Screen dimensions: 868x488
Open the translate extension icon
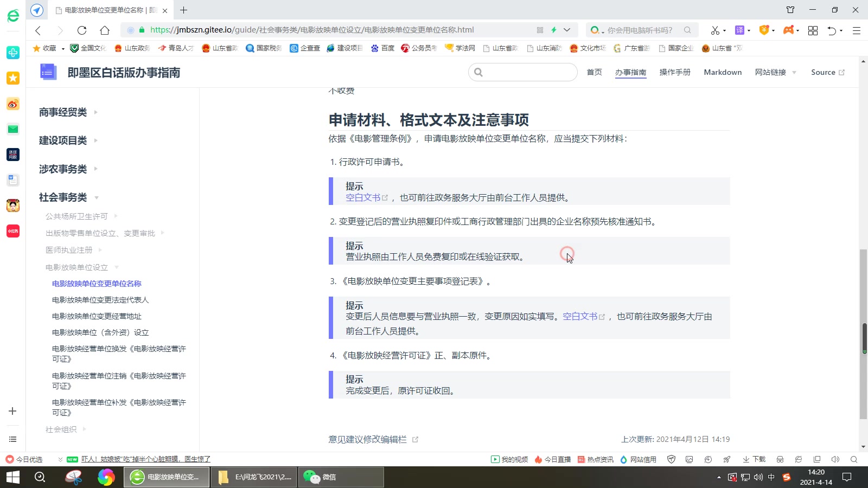pos(739,30)
